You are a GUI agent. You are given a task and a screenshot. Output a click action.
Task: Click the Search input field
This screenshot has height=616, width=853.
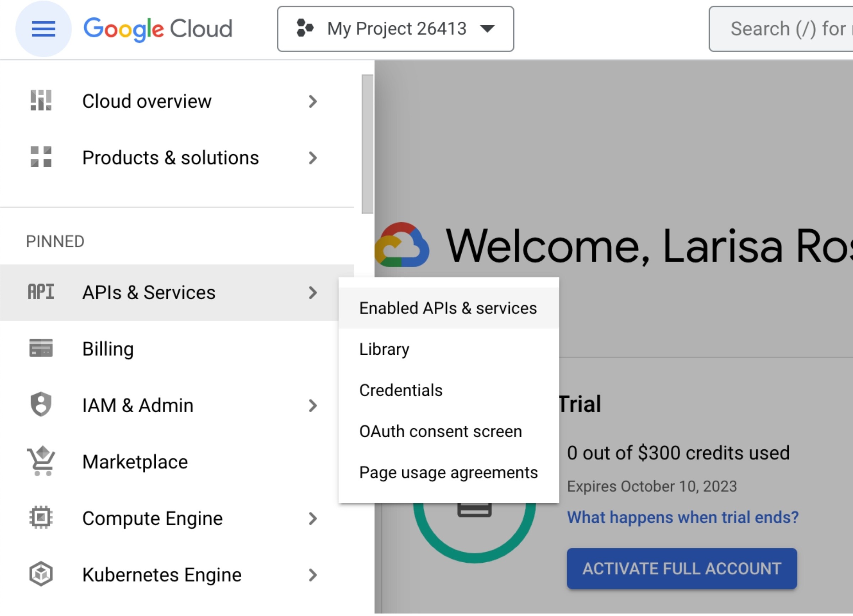pyautogui.click(x=781, y=29)
